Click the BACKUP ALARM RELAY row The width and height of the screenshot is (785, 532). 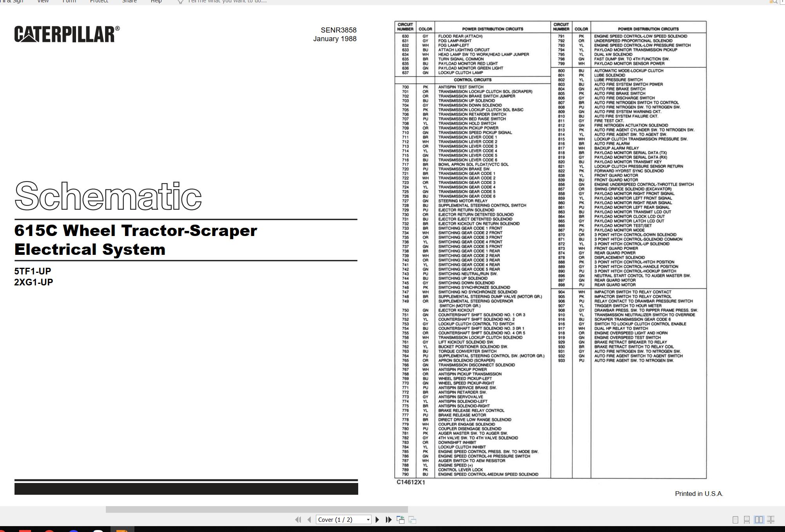(x=628, y=148)
